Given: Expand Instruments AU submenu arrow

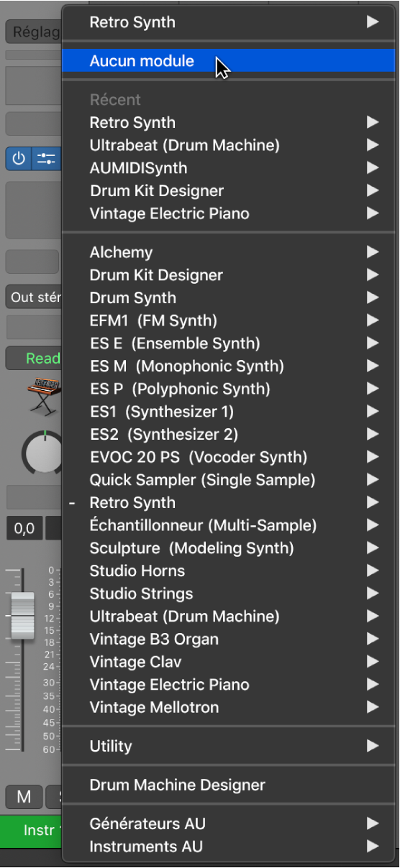Looking at the screenshot, I should coord(372,846).
